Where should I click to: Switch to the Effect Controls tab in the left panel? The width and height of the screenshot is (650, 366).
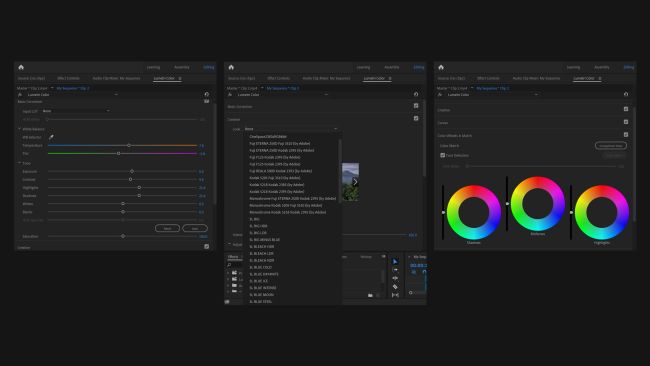tap(68, 78)
